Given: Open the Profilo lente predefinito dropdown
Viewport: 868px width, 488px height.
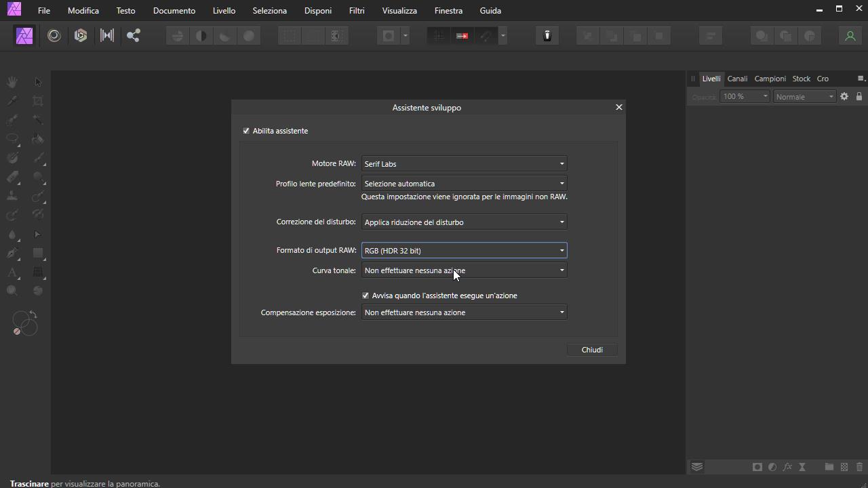Looking at the screenshot, I should [x=464, y=184].
